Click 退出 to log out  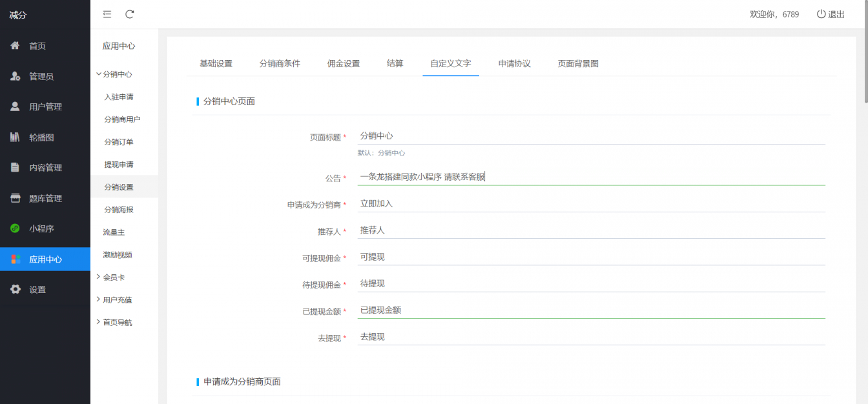pyautogui.click(x=834, y=14)
